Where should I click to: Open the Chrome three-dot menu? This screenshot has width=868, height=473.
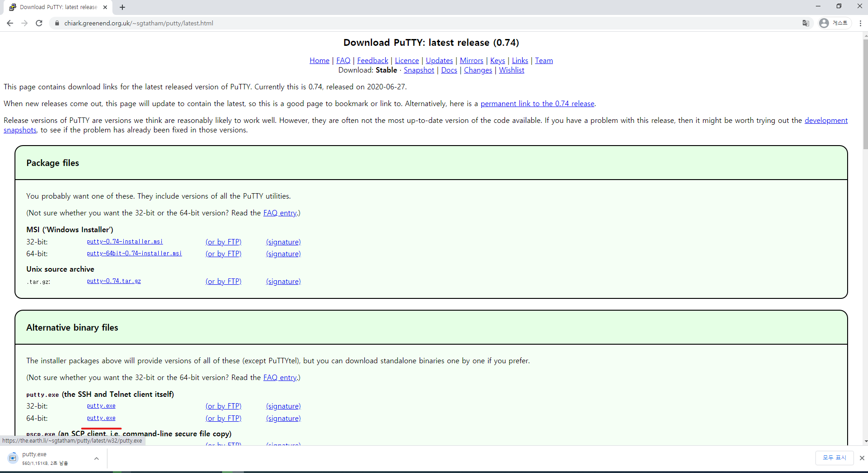pyautogui.click(x=860, y=23)
